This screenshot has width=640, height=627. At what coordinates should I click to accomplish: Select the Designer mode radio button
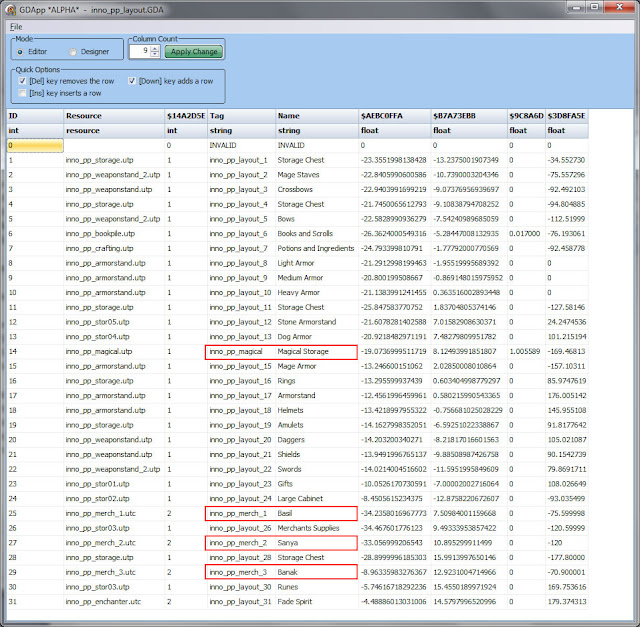(x=73, y=52)
